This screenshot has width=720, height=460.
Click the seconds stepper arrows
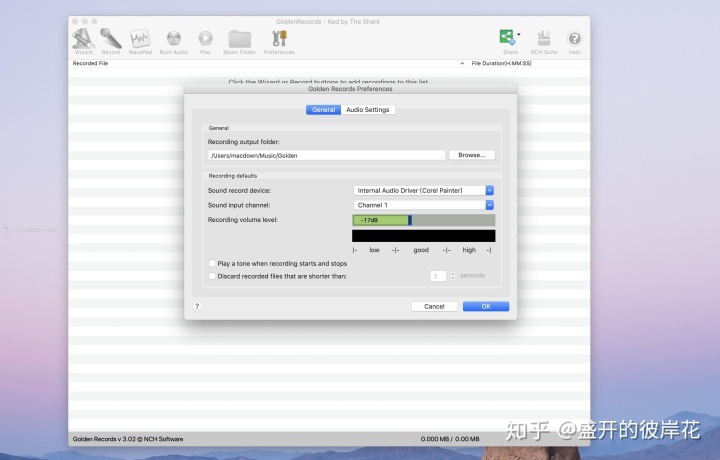pos(452,276)
